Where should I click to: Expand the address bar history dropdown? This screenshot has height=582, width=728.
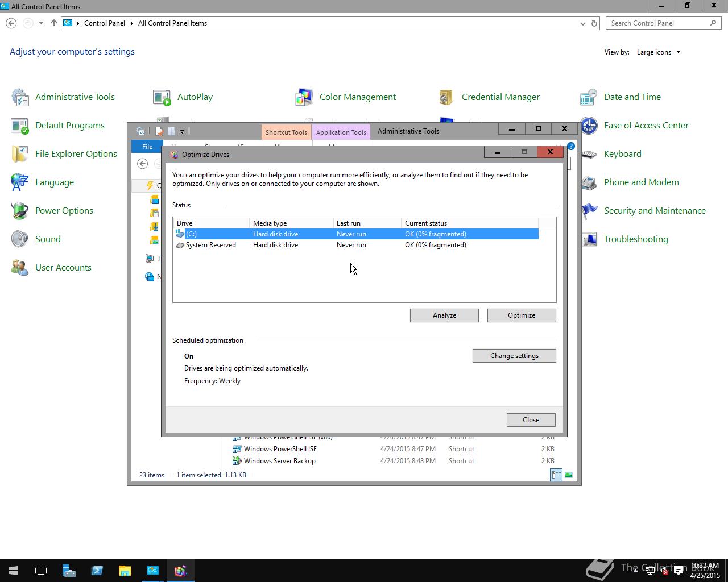point(582,23)
